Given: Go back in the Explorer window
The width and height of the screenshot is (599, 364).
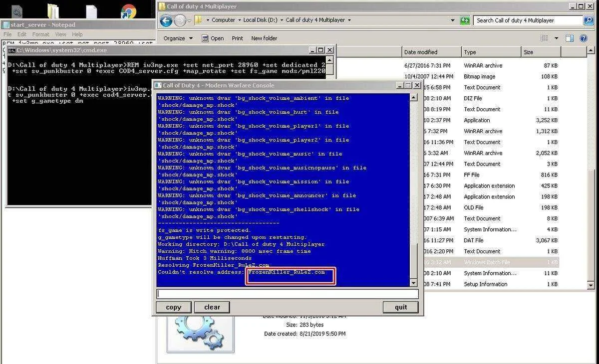Looking at the screenshot, I should [x=166, y=20].
